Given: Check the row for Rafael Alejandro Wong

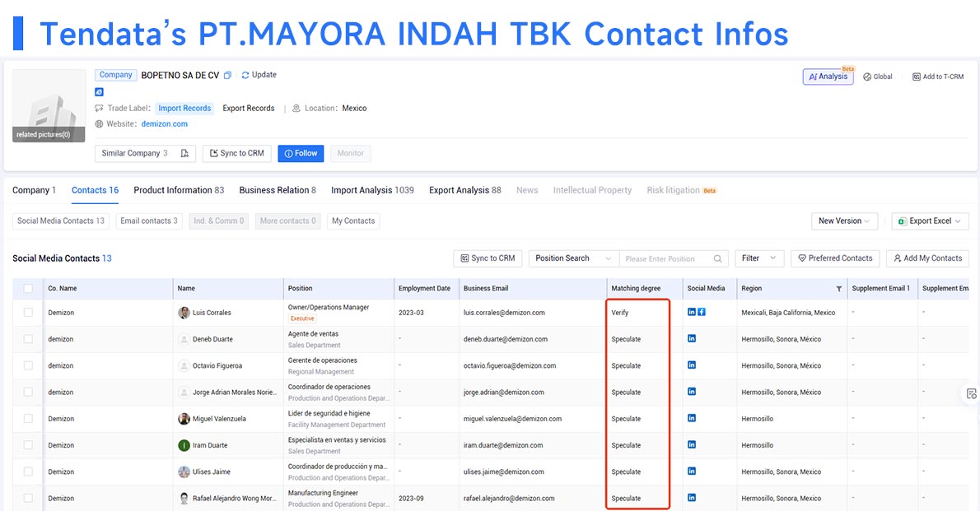Looking at the screenshot, I should pyautogui.click(x=28, y=498).
